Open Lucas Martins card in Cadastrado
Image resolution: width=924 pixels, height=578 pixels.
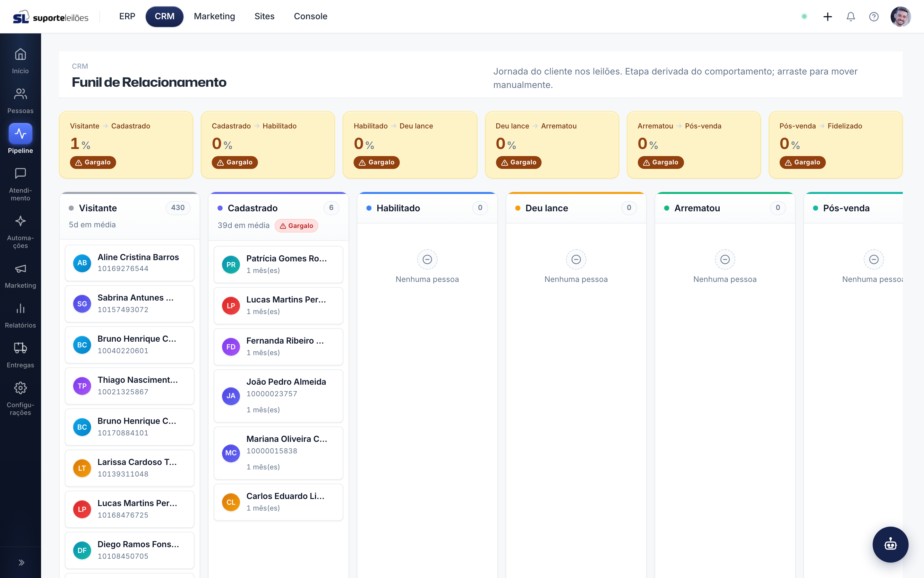click(x=278, y=306)
